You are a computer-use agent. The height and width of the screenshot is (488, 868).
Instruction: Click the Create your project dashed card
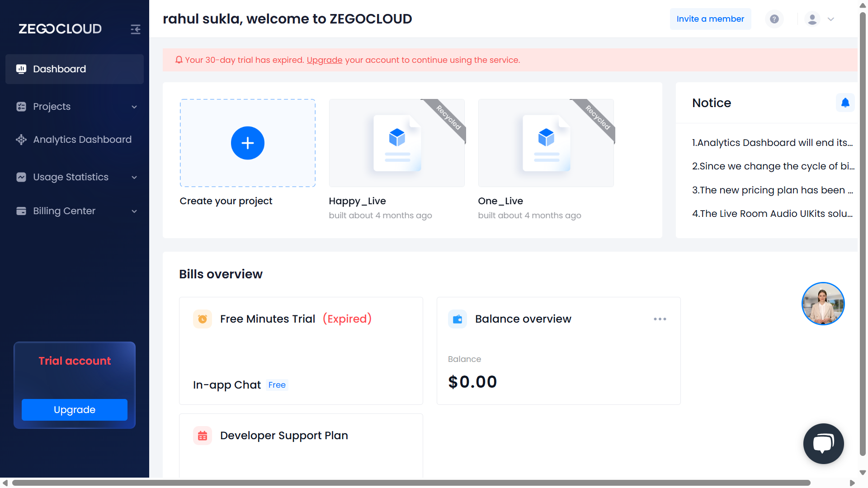tap(248, 143)
